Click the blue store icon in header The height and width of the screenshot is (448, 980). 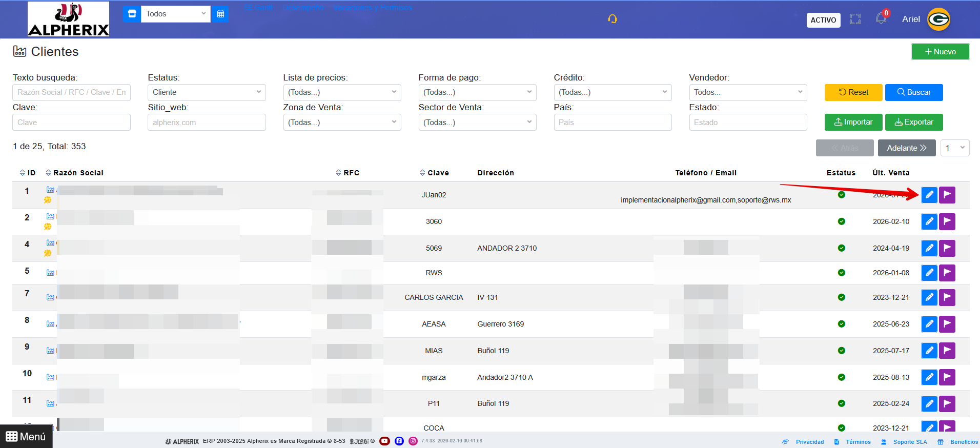[132, 14]
